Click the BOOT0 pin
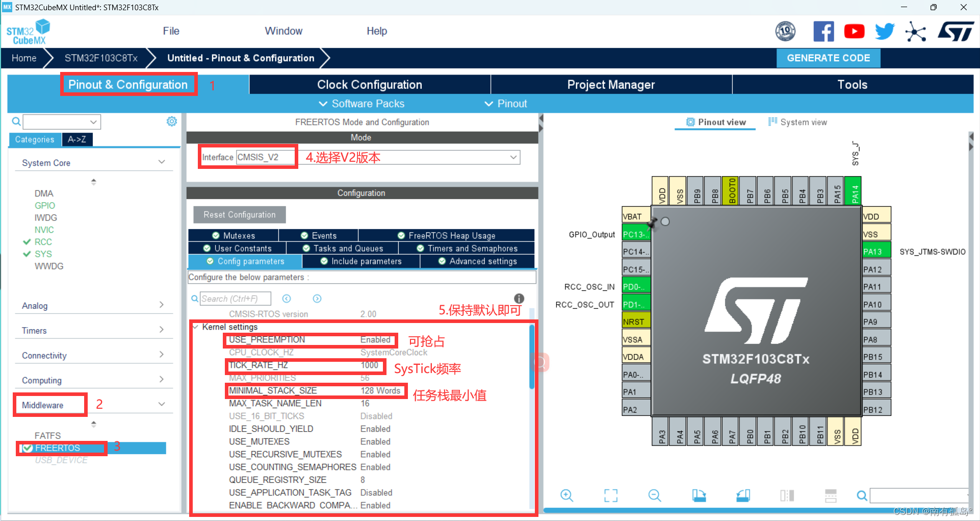Viewport: 980px width, 521px height. (x=731, y=191)
